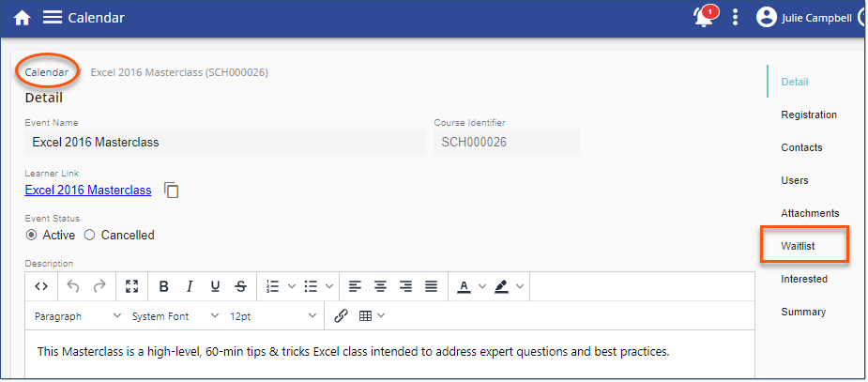Open the hamburger navigation menu

pos(52,18)
